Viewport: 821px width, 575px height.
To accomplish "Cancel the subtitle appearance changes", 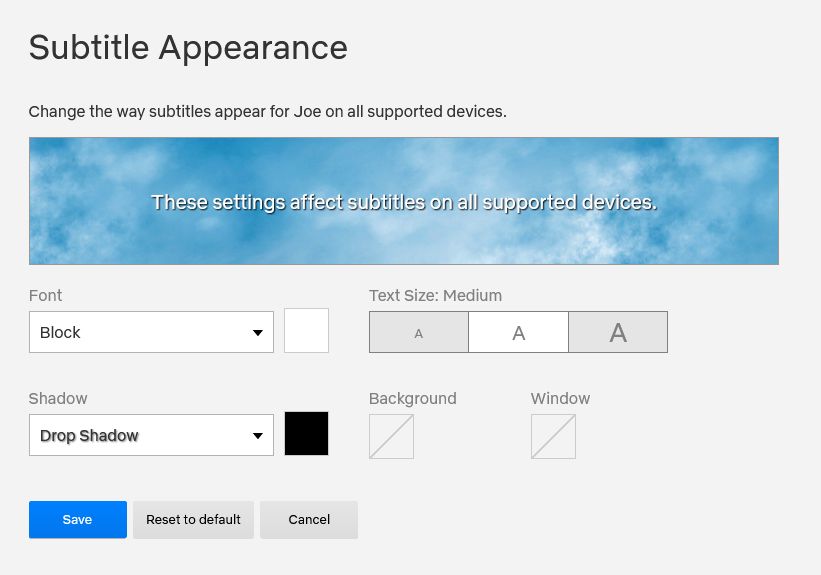I will click(308, 519).
